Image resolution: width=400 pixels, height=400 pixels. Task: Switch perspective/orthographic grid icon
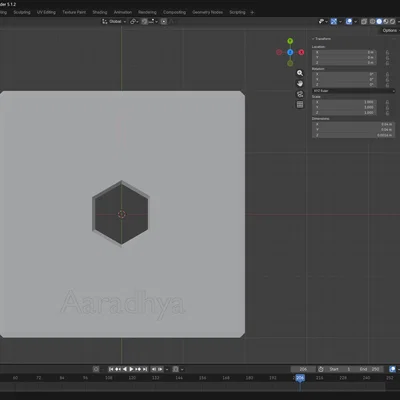click(300, 105)
